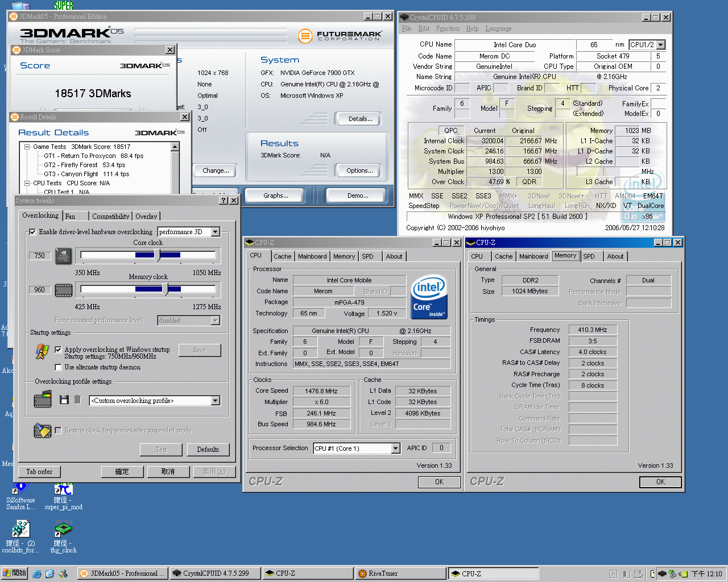Open Language menu in CrystalCPUID
728x582 pixels.
coord(498,28)
